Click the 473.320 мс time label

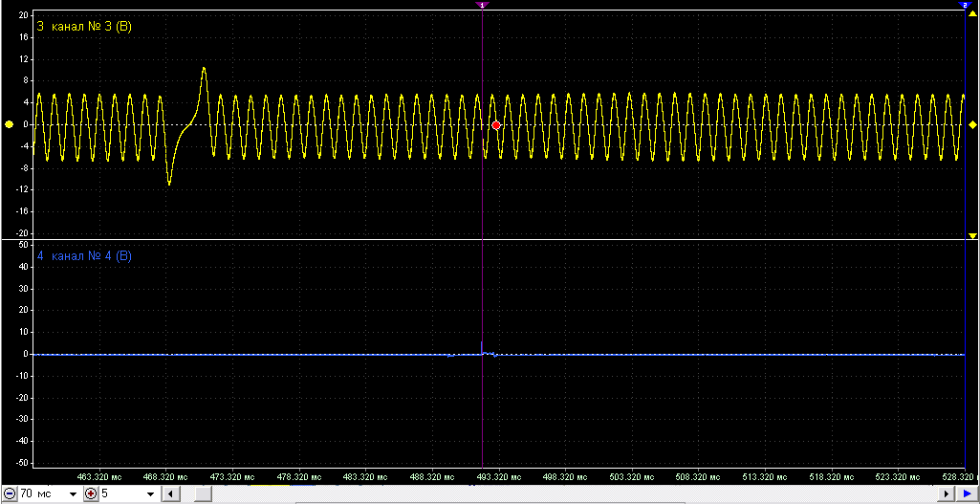[x=232, y=476]
